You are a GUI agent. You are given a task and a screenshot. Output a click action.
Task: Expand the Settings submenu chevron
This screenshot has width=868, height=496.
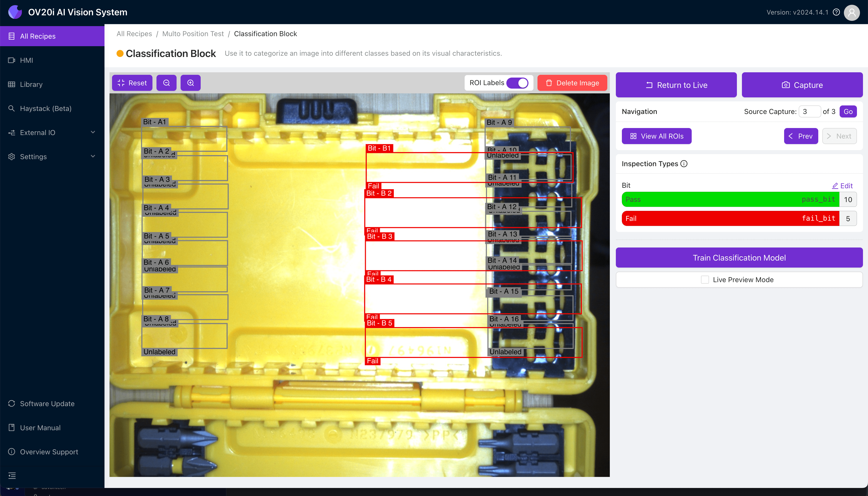click(x=93, y=156)
